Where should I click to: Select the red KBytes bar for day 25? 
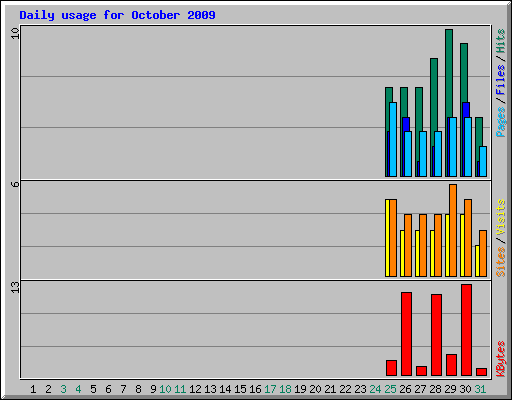point(391,368)
